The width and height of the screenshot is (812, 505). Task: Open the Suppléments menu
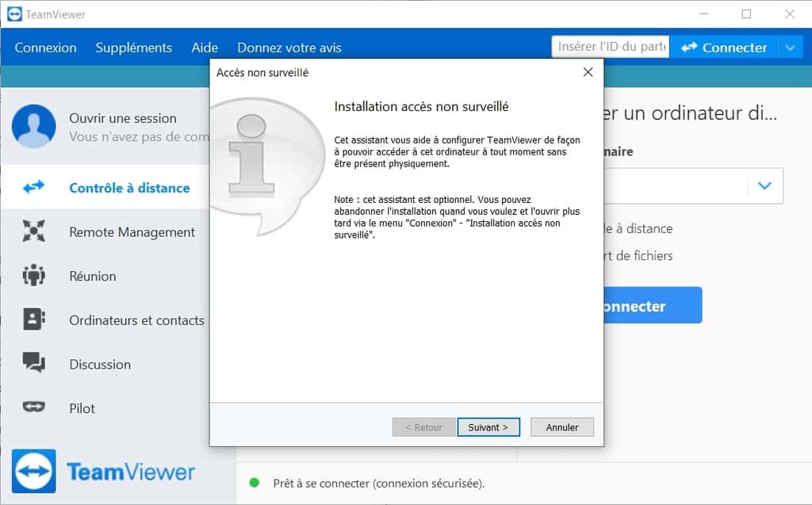coord(133,48)
